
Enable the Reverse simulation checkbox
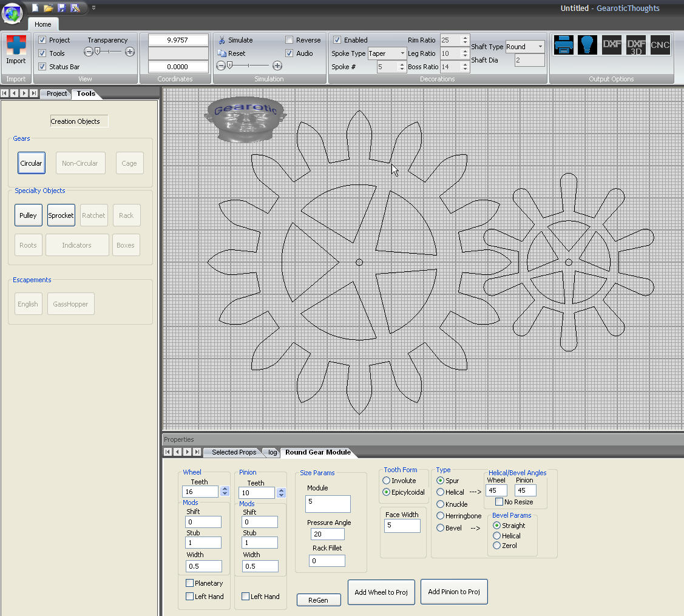(290, 40)
